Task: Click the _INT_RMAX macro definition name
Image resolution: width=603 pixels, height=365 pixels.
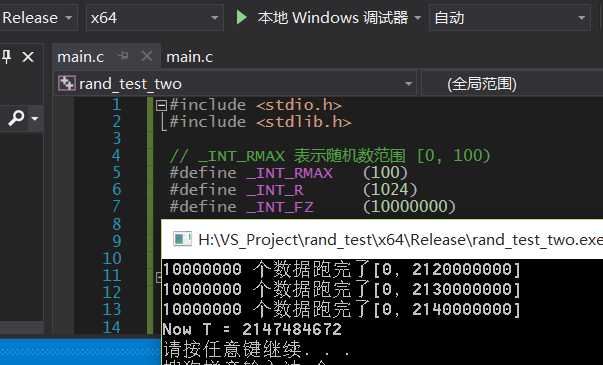Action: 289,173
